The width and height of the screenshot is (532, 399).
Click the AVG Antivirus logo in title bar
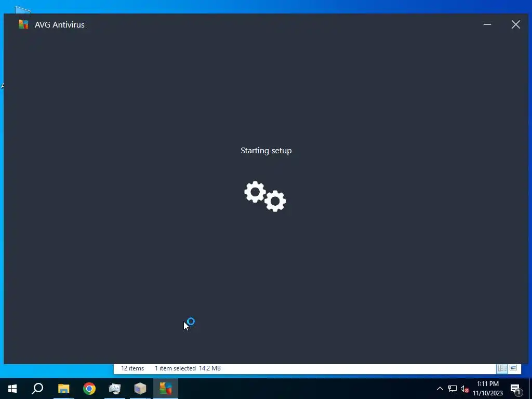coord(23,24)
